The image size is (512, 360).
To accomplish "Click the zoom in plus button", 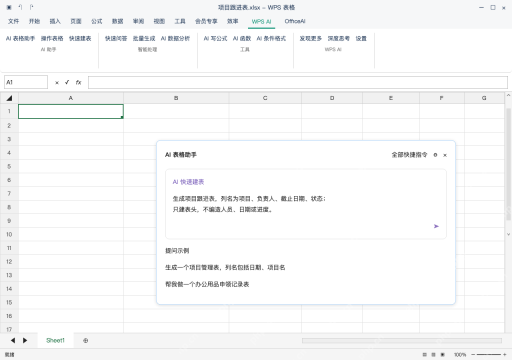I will [505, 355].
